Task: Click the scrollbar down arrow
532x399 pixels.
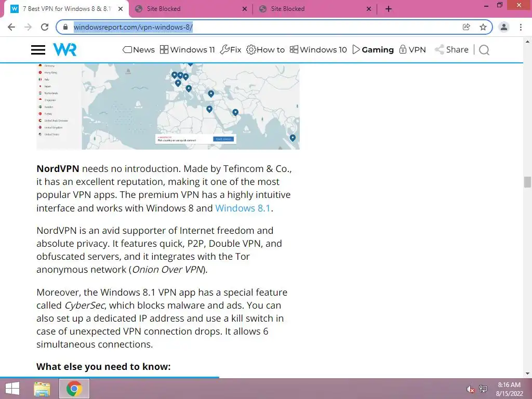Action: pos(527,374)
